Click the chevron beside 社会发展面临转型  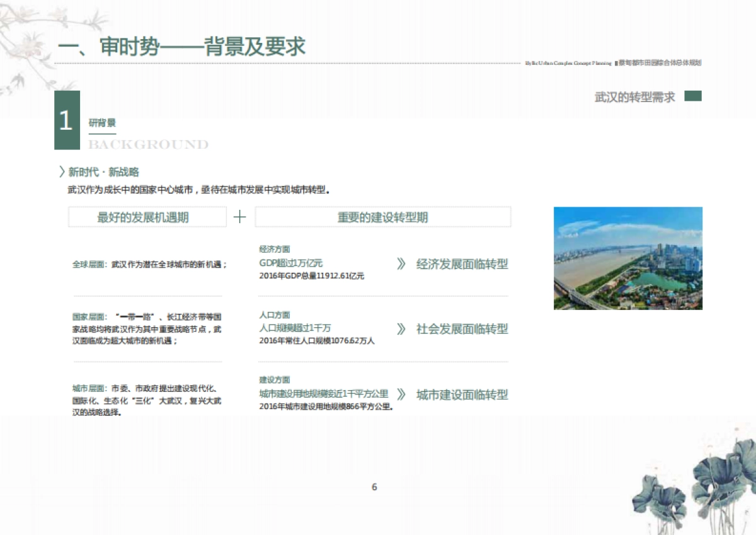tap(401, 329)
